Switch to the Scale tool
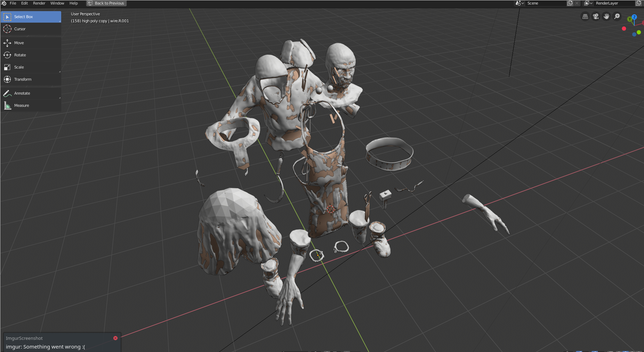The width and height of the screenshot is (644, 352). pyautogui.click(x=31, y=67)
